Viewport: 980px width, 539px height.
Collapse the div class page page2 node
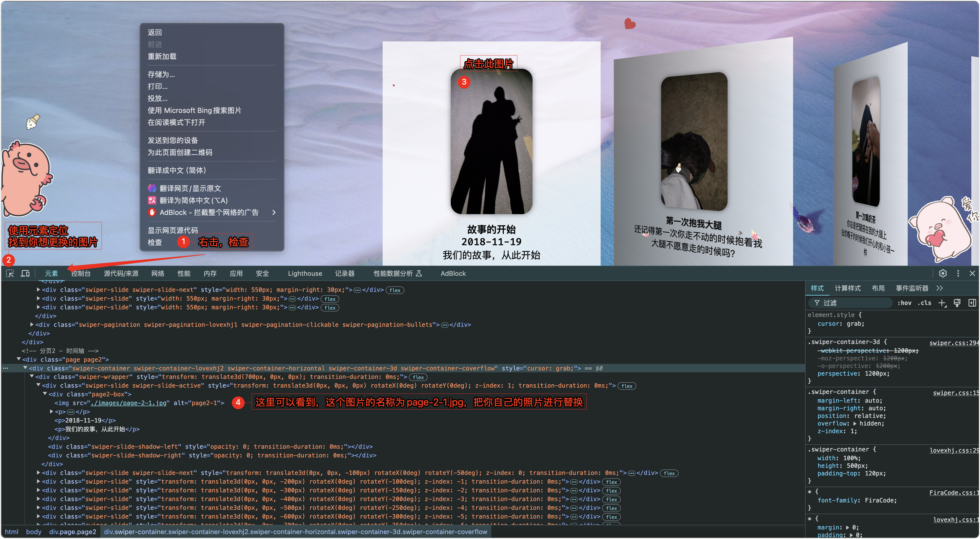pos(19,359)
